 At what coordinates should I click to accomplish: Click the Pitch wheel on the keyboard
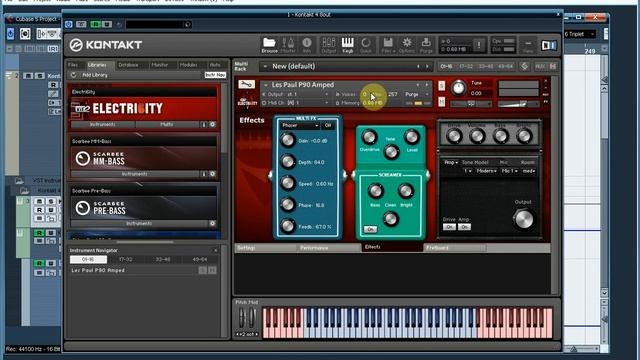pyautogui.click(x=242, y=317)
